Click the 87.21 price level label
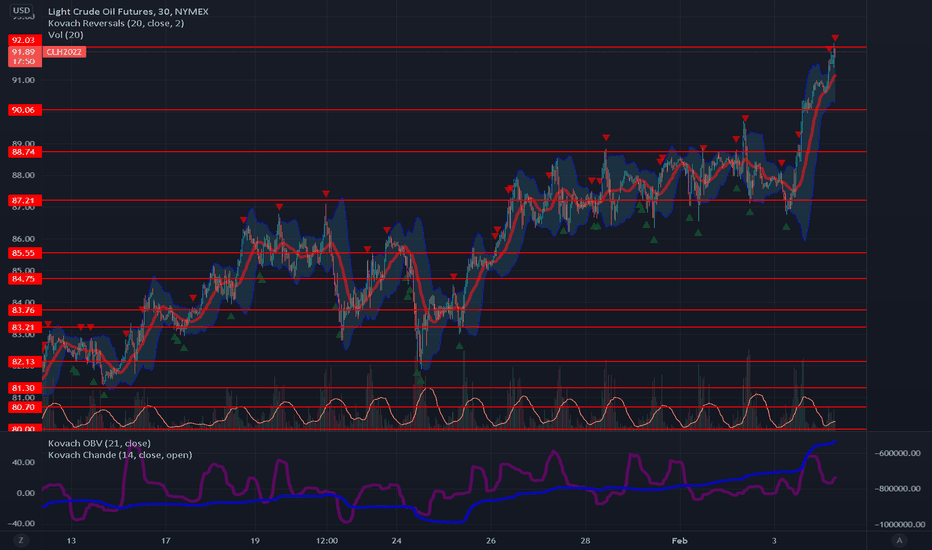The image size is (932, 550). point(24,200)
